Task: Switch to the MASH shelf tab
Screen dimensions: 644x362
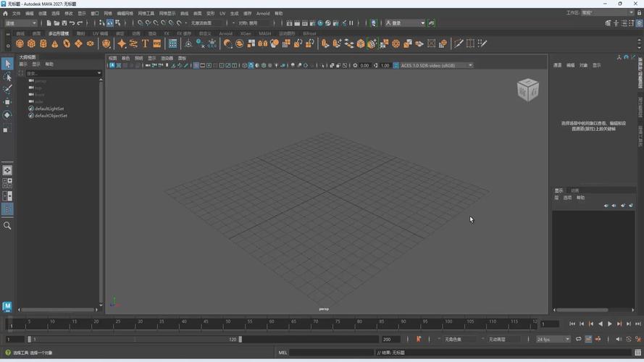Action: (x=264, y=33)
